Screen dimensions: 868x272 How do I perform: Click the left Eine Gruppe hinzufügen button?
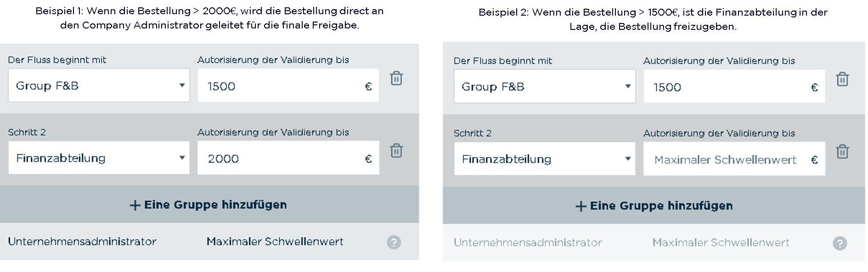pyautogui.click(x=209, y=204)
